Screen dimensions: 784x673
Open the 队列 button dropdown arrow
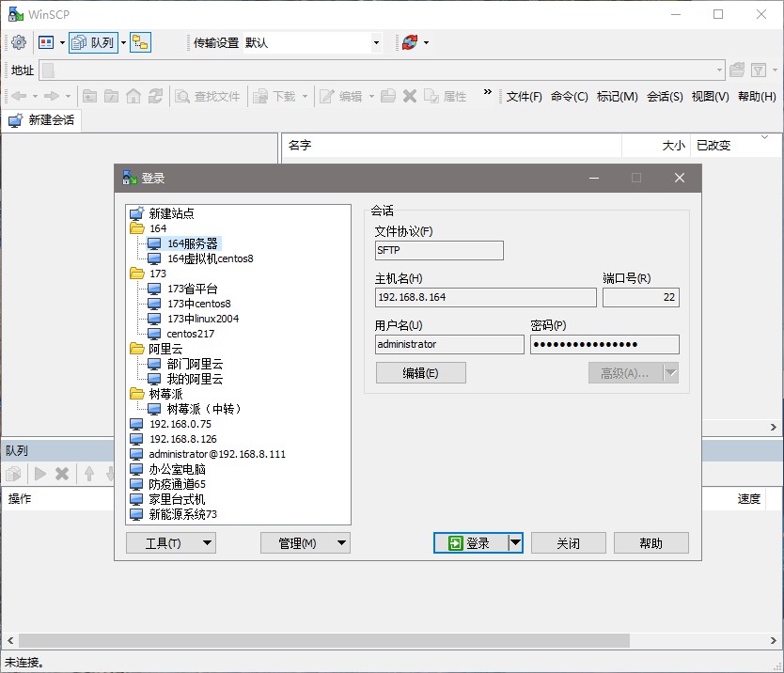(x=123, y=42)
